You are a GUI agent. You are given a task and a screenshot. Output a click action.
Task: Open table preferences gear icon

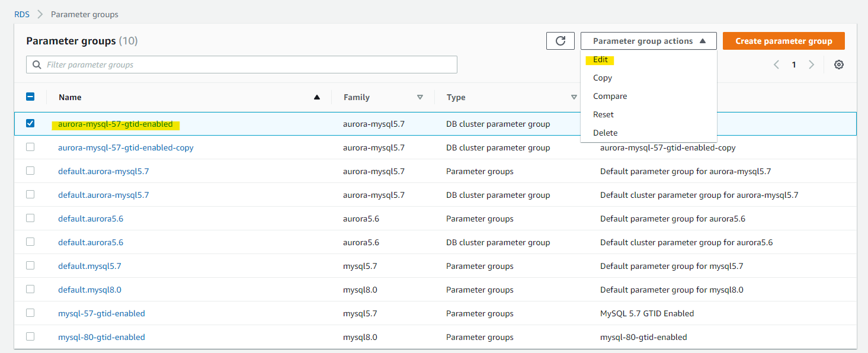(839, 65)
